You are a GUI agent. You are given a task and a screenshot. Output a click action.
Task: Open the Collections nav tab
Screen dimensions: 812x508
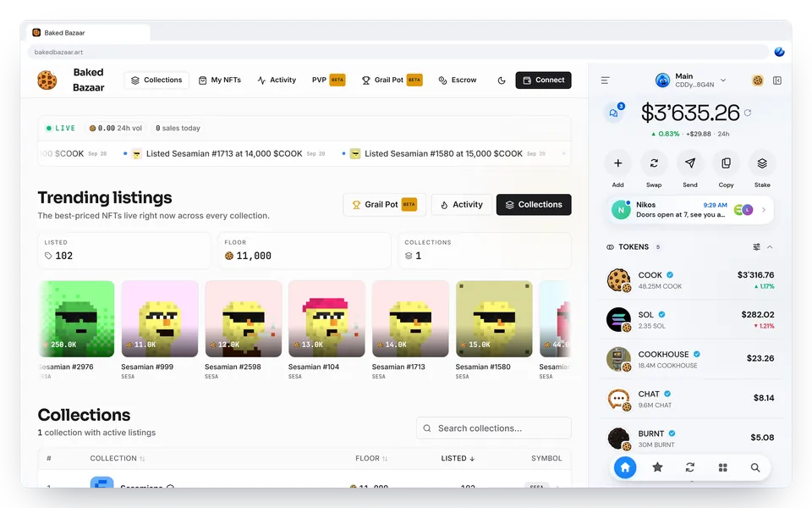point(156,80)
